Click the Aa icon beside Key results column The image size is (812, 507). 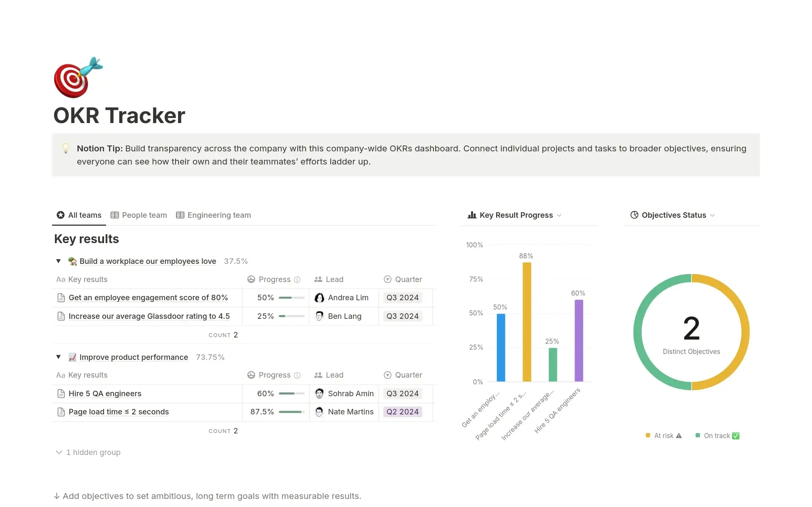click(x=60, y=280)
